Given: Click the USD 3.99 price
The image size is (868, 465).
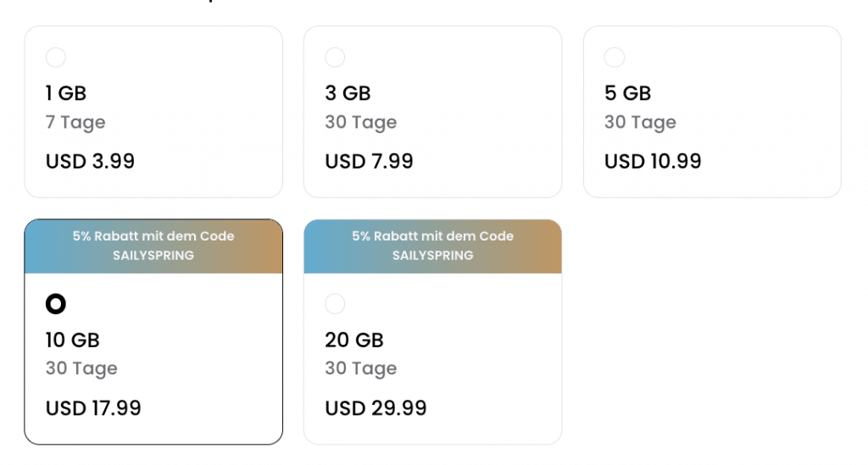Looking at the screenshot, I should click(90, 161).
